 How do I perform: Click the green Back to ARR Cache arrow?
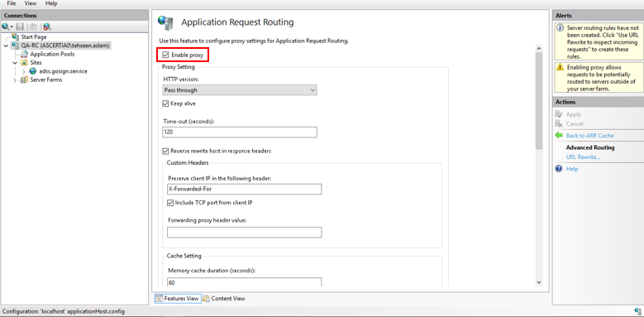tap(559, 135)
